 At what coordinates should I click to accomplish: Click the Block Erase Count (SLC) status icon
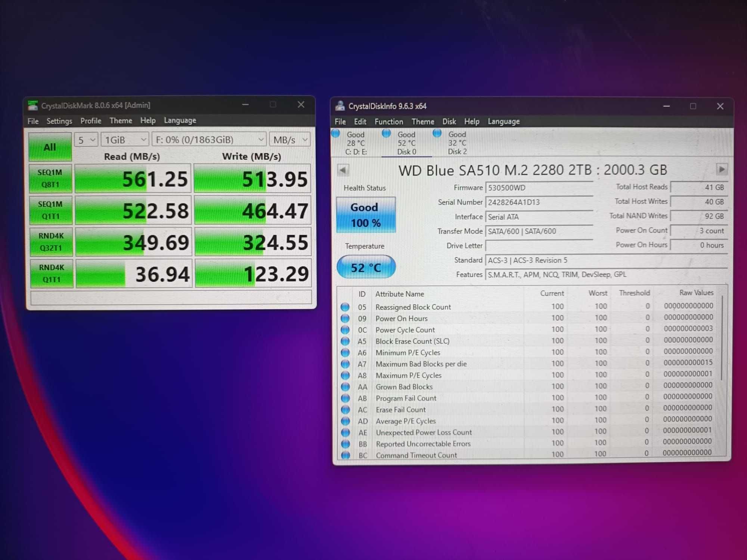click(x=345, y=341)
